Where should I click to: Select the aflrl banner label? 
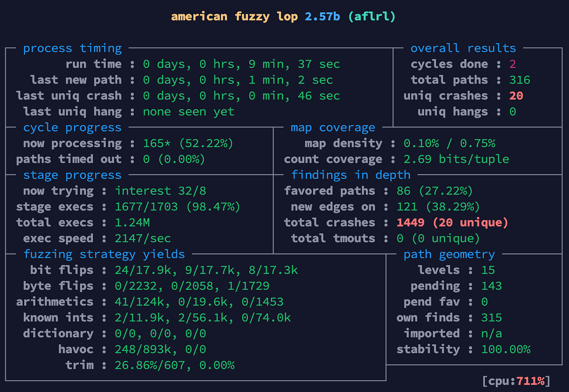tap(373, 16)
